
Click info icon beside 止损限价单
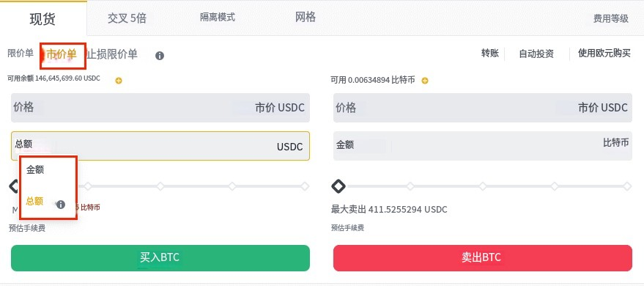(x=160, y=56)
